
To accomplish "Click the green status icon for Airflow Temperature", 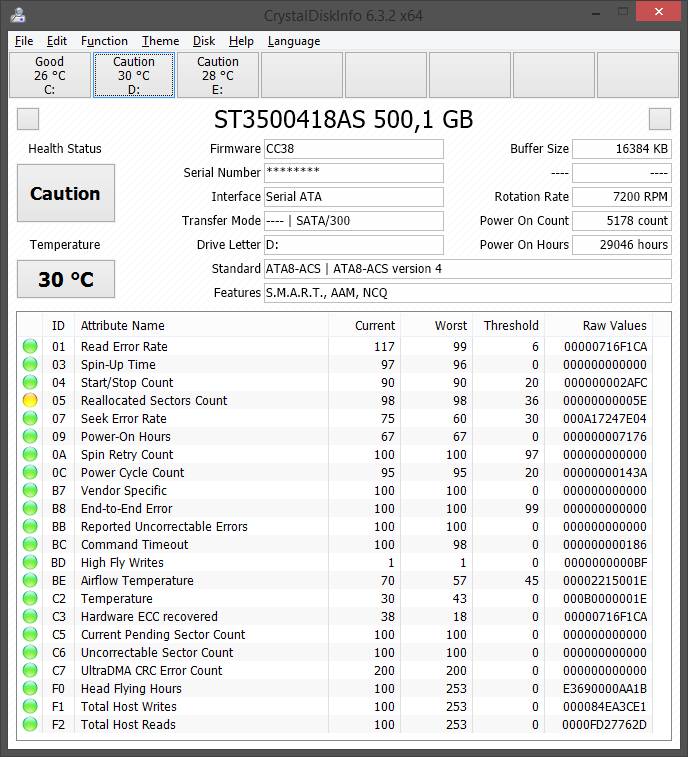I will point(30,580).
